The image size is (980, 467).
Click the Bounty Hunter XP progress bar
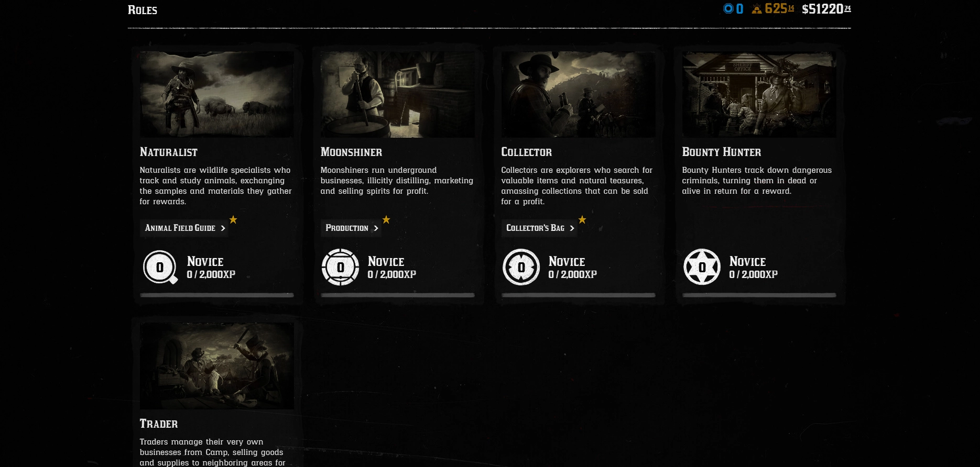(759, 295)
